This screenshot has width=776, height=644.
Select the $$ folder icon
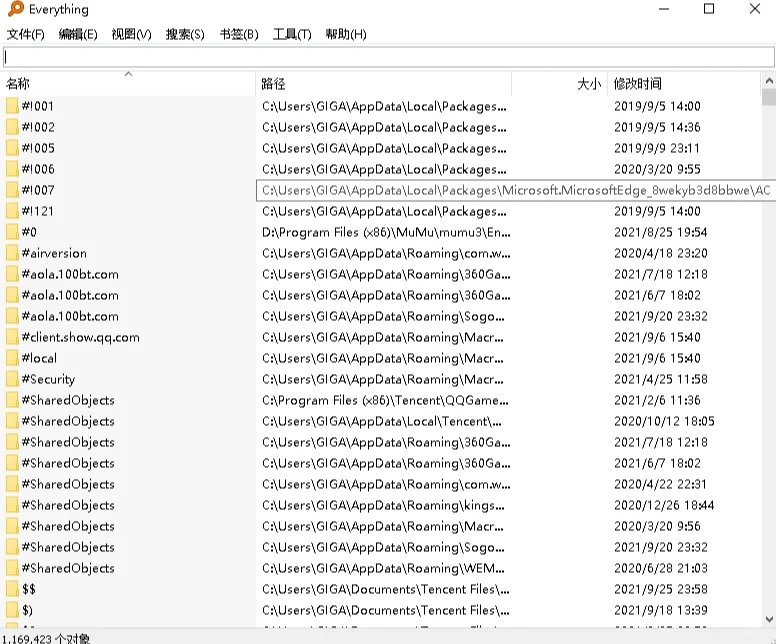(x=12, y=589)
